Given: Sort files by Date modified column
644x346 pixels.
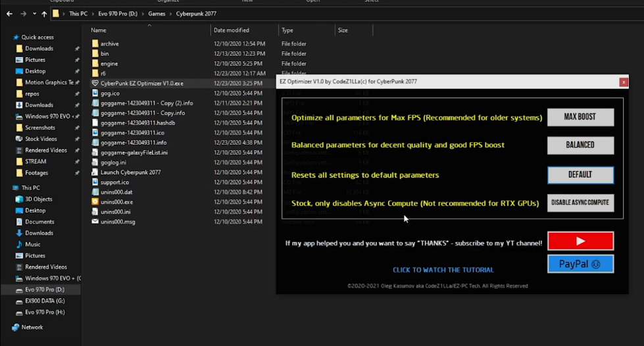Looking at the screenshot, I should (232, 30).
